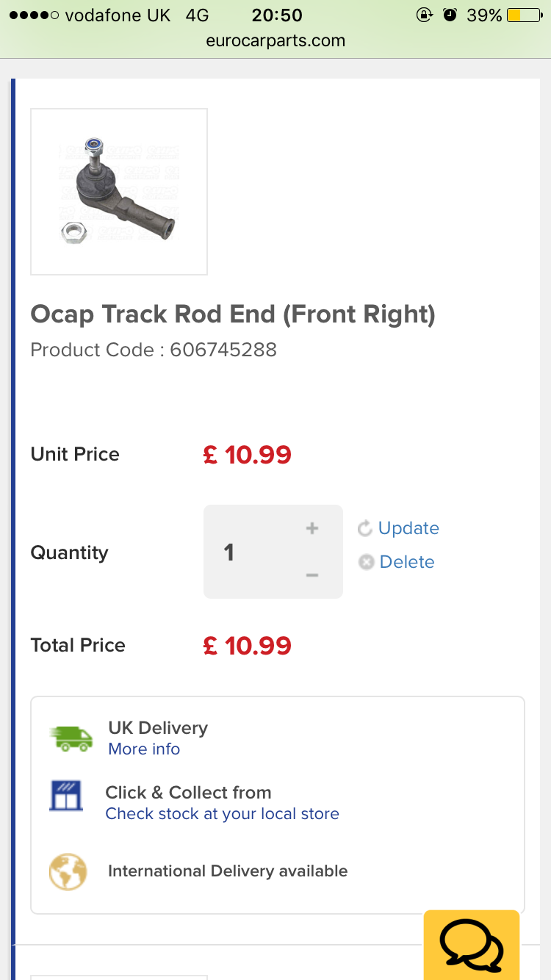Check stock at your local store
The width and height of the screenshot is (551, 980).
coord(222,813)
